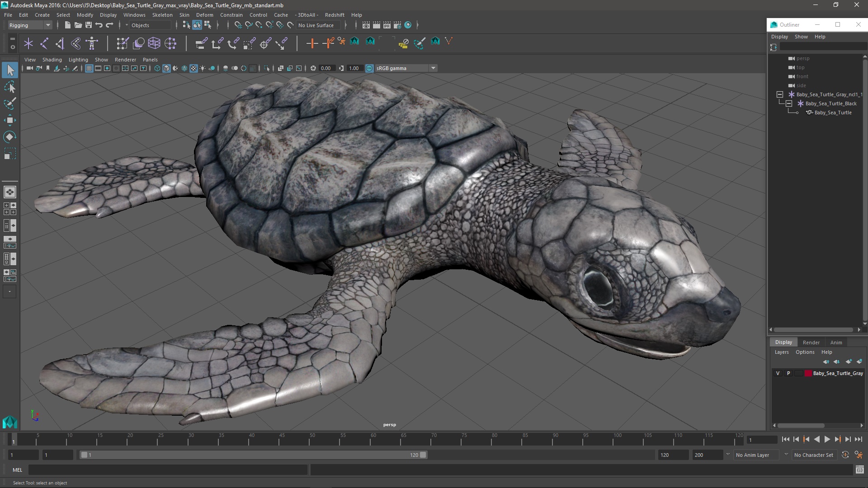868x488 pixels.
Task: Click the Undo arrow icon
Action: pos(99,25)
